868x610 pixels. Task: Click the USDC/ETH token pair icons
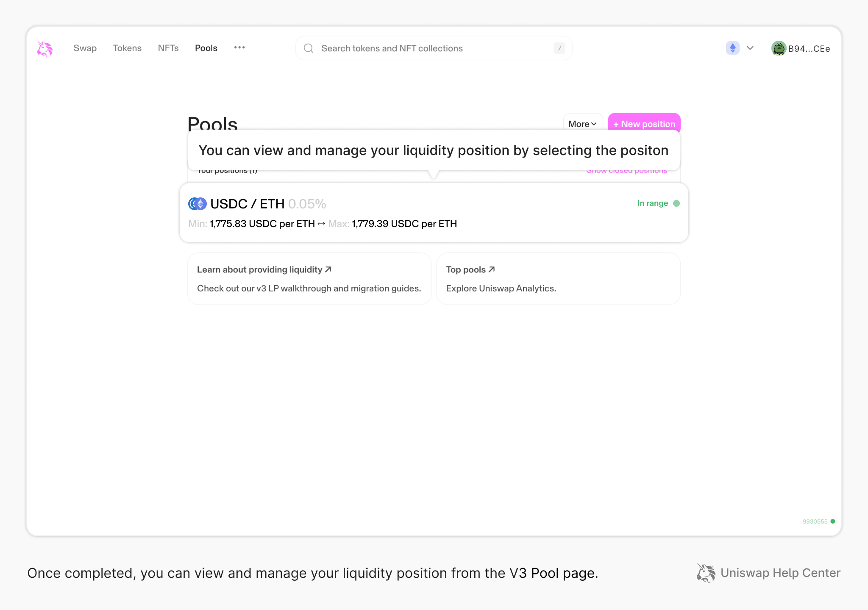pyautogui.click(x=197, y=203)
